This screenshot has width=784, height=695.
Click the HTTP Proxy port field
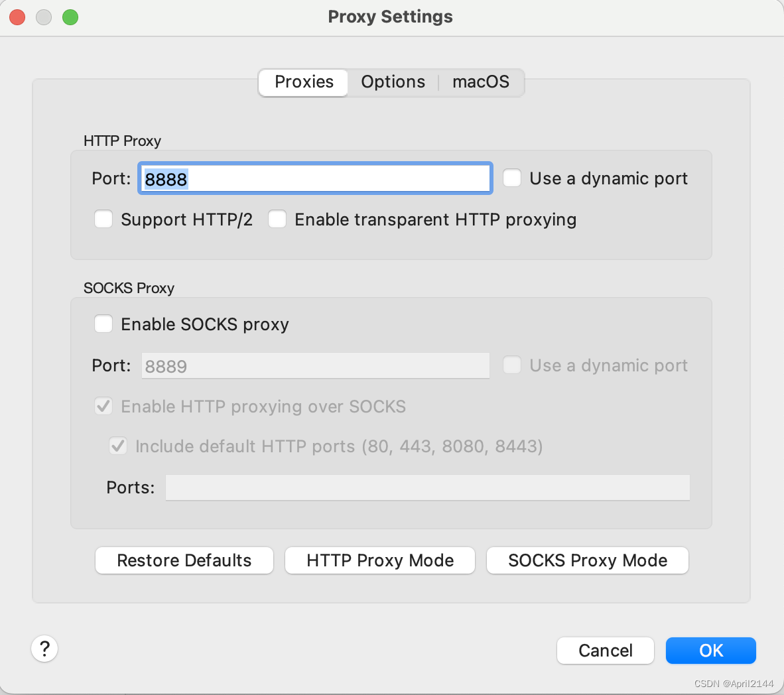click(x=315, y=178)
